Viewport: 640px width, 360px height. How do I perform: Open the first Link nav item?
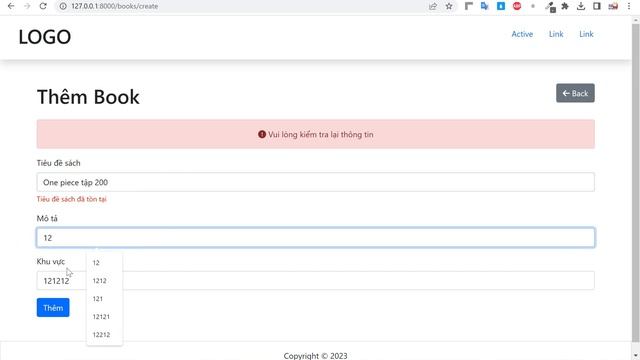point(556,34)
